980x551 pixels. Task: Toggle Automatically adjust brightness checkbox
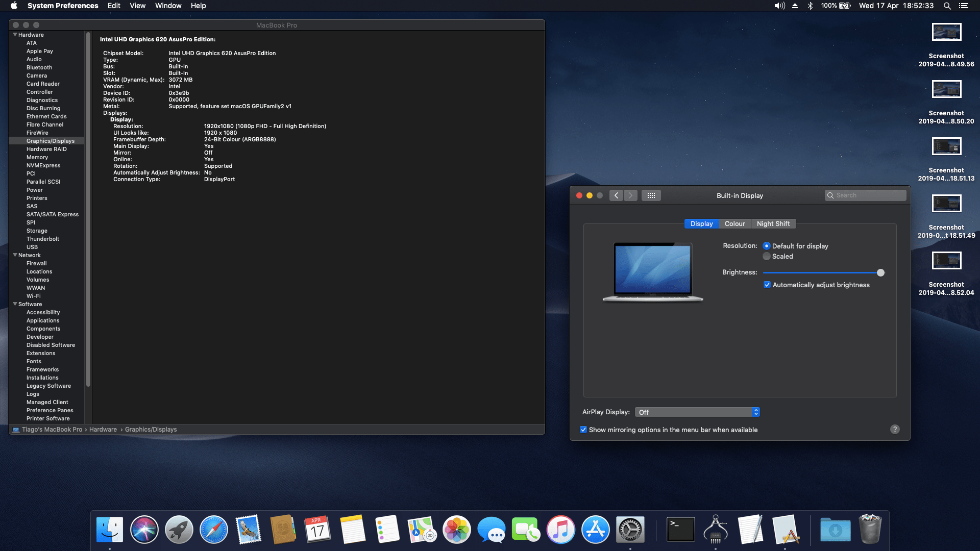(767, 285)
